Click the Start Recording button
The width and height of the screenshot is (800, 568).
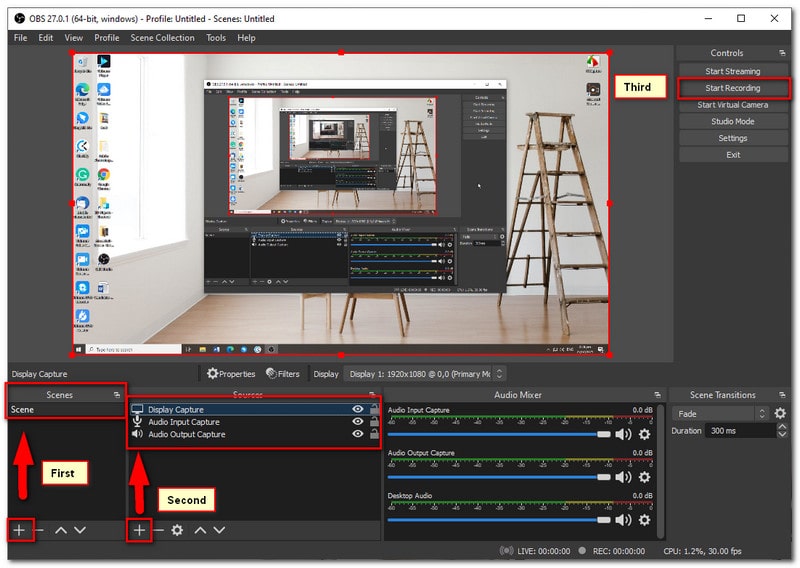click(x=733, y=88)
